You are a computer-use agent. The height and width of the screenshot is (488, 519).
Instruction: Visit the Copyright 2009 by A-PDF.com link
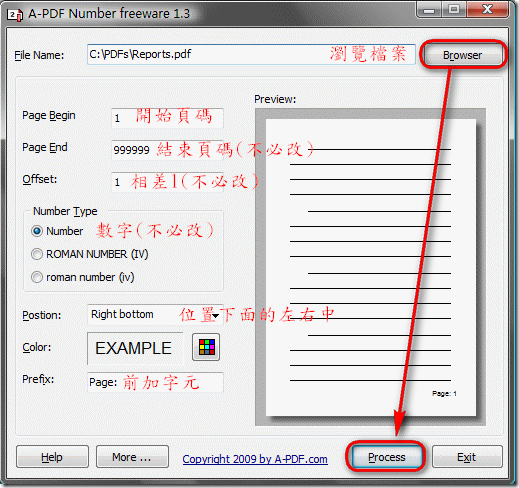[x=255, y=459]
